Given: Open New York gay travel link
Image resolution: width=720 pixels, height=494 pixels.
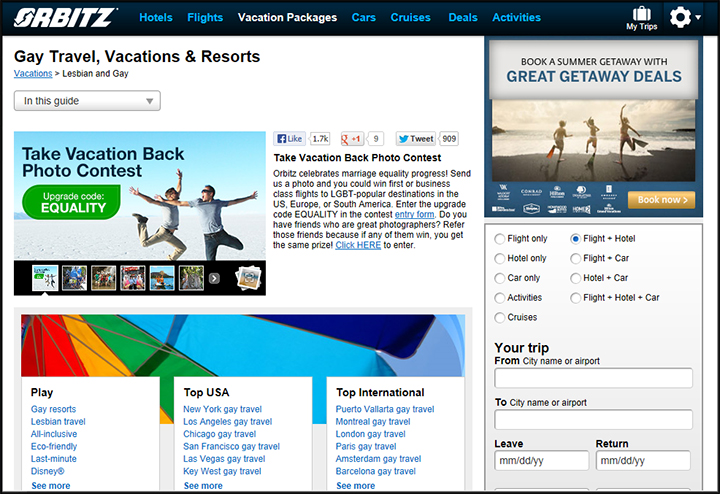Looking at the screenshot, I should click(222, 409).
